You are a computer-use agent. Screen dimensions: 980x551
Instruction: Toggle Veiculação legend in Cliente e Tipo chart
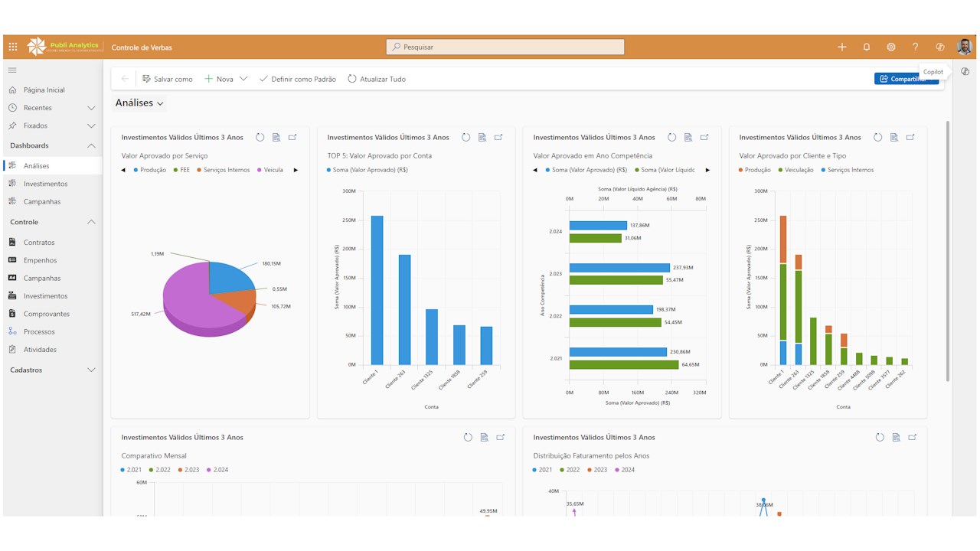796,170
